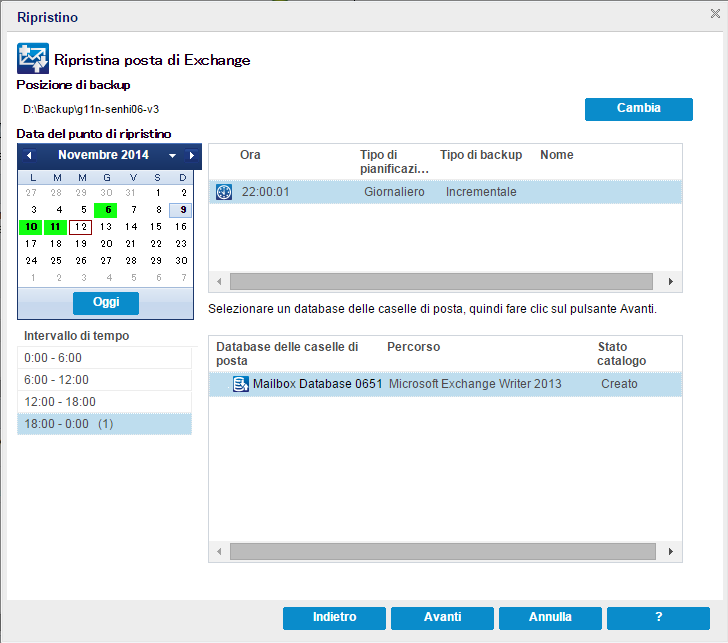
Task: Select the 12:00 - 18:00 time interval
Action: 104,402
